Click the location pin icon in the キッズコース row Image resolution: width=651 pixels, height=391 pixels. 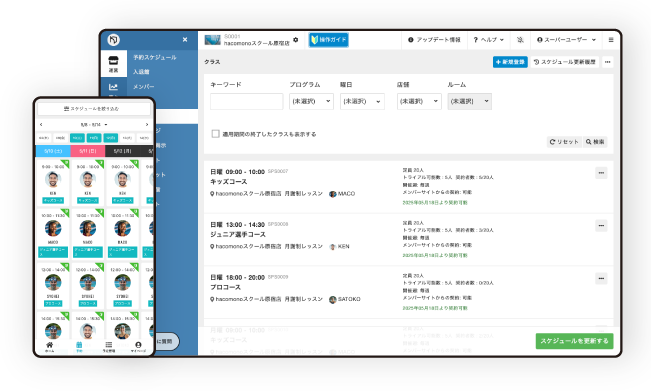tap(212, 194)
